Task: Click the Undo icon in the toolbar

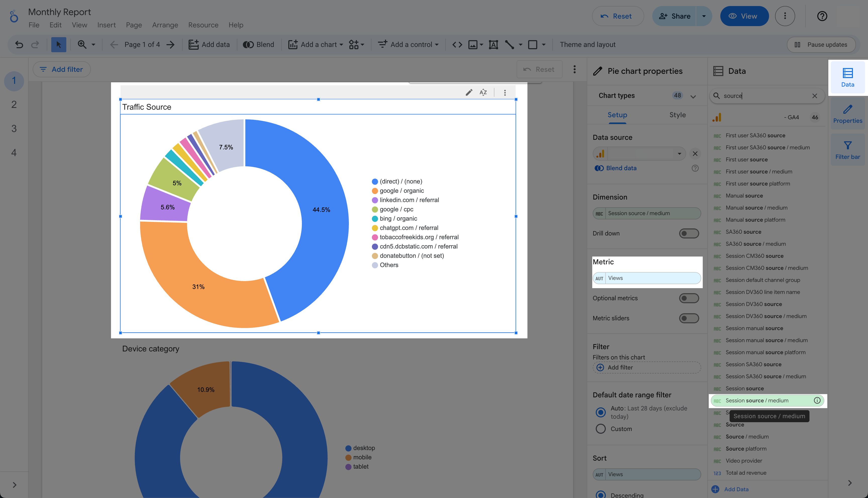Action: 19,44
